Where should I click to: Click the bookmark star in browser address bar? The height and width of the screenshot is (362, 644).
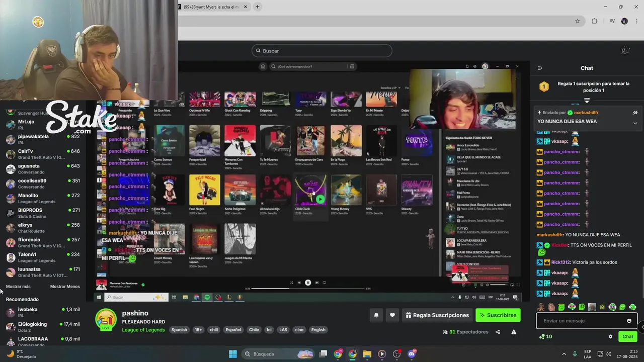click(578, 21)
